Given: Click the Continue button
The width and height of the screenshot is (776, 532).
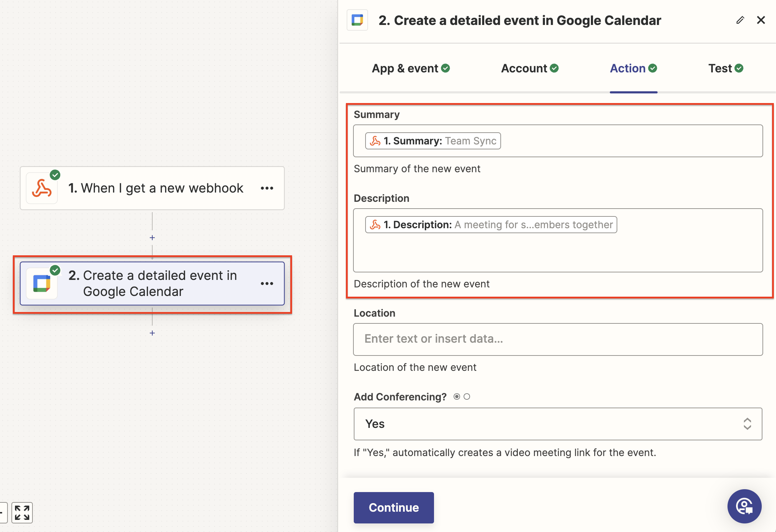Looking at the screenshot, I should 394,508.
